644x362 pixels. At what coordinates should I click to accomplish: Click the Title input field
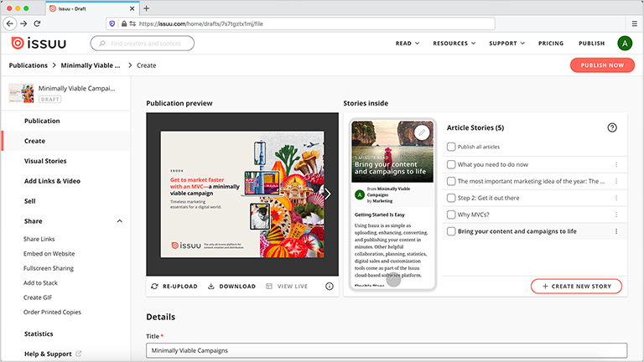[x=387, y=350]
